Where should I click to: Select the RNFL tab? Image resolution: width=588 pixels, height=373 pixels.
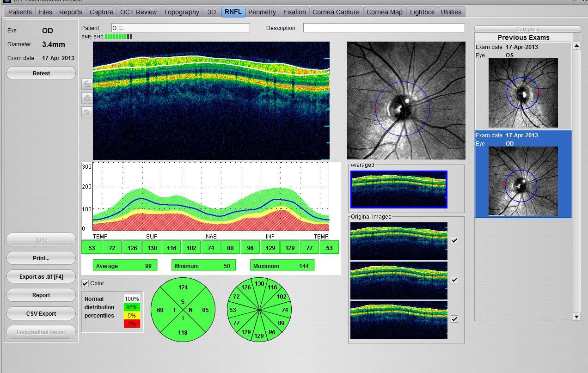tap(233, 12)
